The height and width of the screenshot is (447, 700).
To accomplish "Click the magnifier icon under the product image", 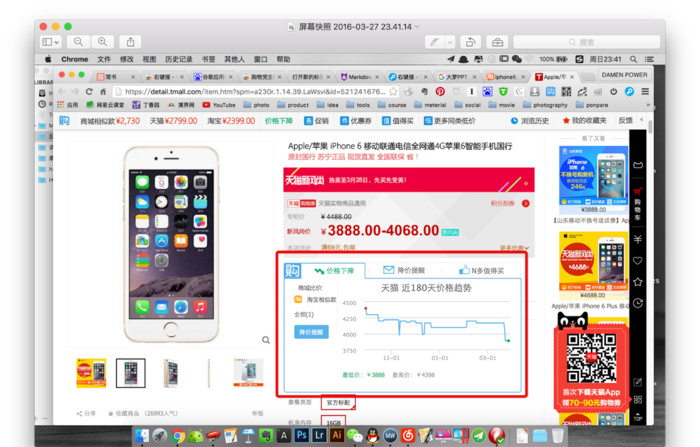I will coord(266,340).
